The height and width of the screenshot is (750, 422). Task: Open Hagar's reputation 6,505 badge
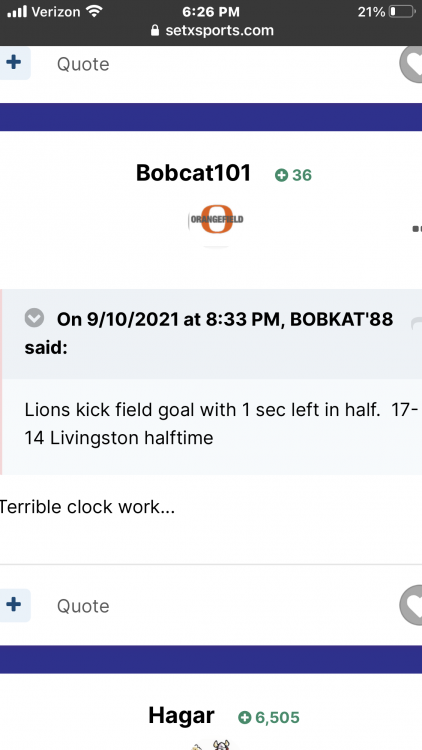coord(269,717)
